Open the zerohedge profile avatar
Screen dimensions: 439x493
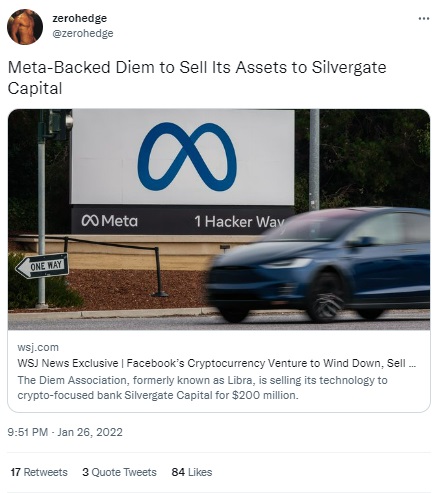[x=25, y=27]
